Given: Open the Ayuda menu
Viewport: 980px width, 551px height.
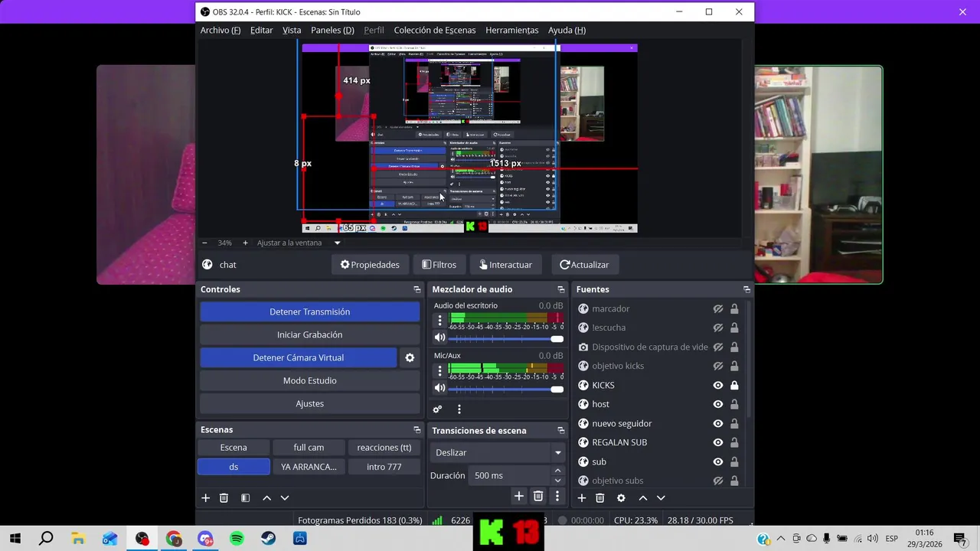Looking at the screenshot, I should [x=567, y=30].
